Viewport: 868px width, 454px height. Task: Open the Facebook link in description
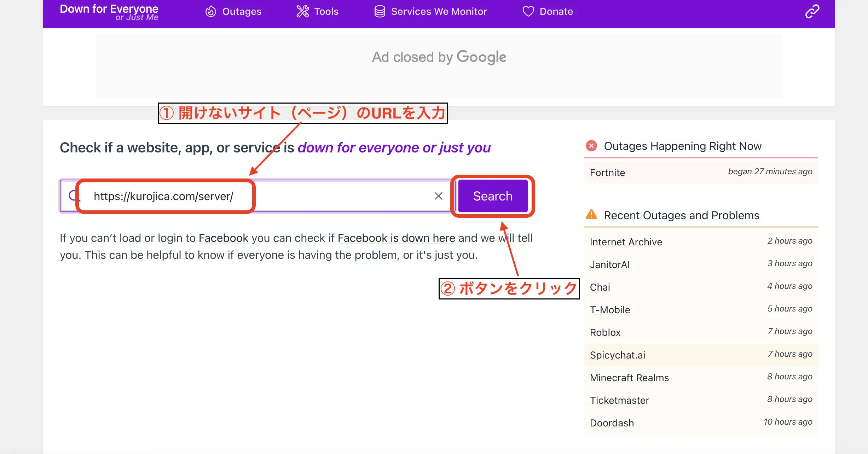(x=224, y=238)
